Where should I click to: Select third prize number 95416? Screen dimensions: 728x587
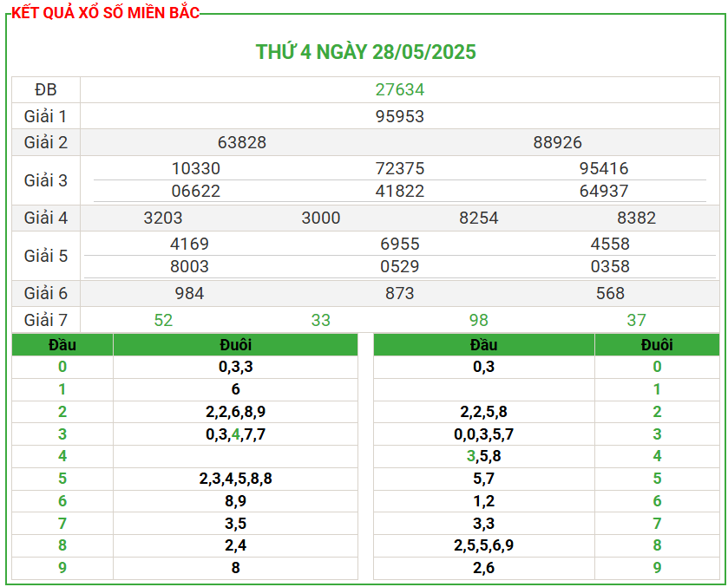click(604, 168)
